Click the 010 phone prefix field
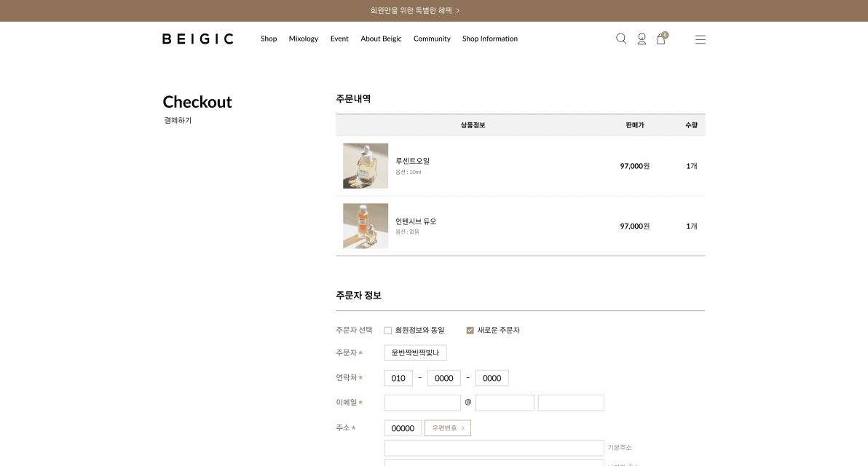The image size is (868, 466). coord(398,378)
